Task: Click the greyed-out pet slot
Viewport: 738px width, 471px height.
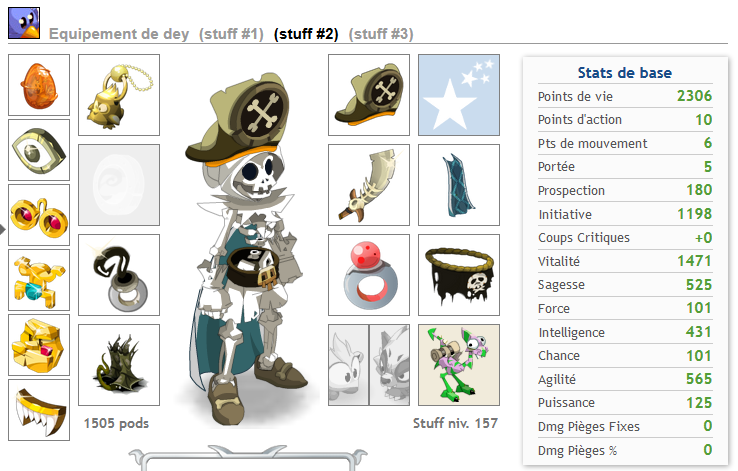Action: (369, 365)
